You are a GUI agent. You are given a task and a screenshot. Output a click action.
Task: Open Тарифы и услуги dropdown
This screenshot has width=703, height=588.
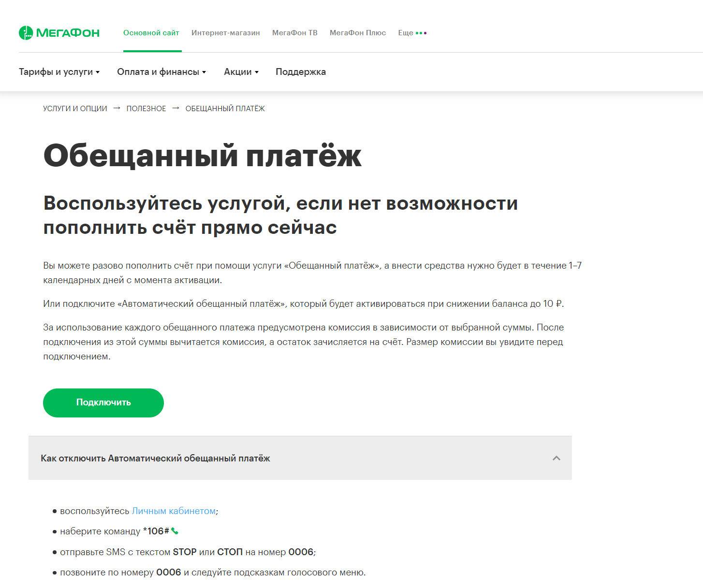(x=59, y=72)
